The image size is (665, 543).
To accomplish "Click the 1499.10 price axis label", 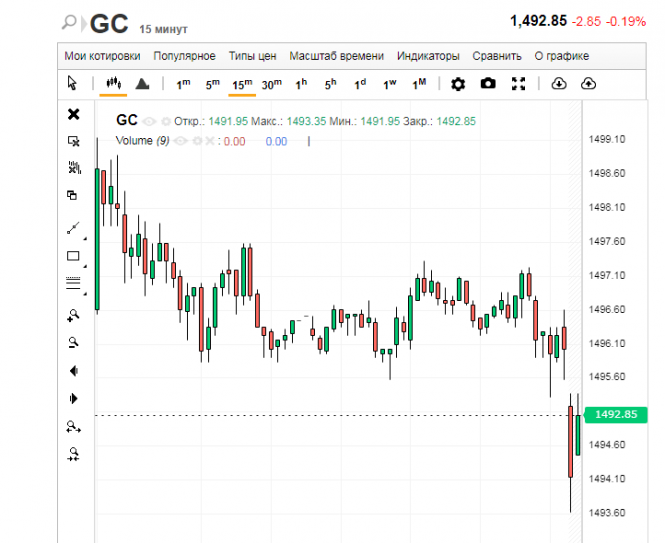I will point(607,139).
